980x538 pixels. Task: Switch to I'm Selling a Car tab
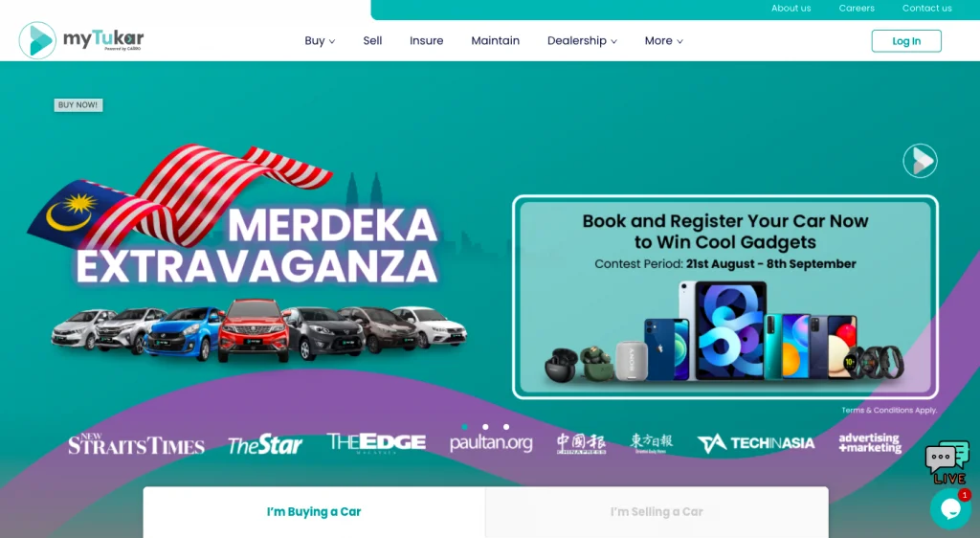coord(657,512)
